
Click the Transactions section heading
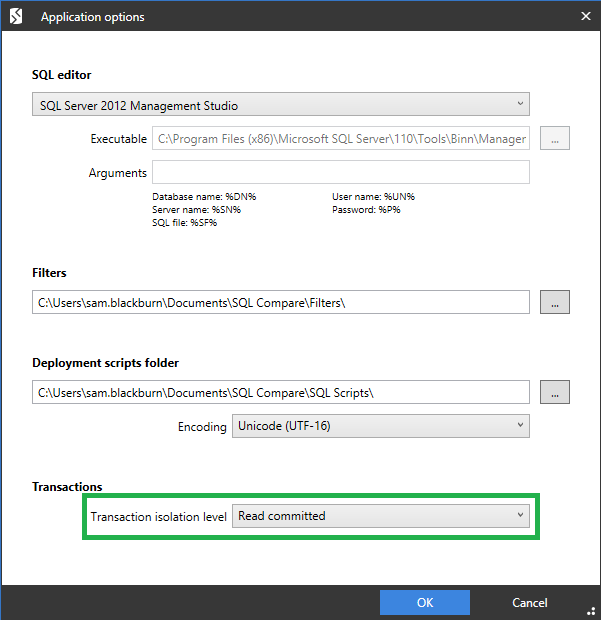(67, 487)
